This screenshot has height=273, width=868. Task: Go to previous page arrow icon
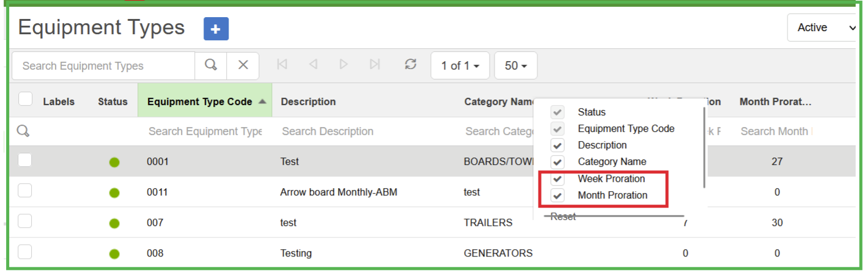(x=313, y=65)
